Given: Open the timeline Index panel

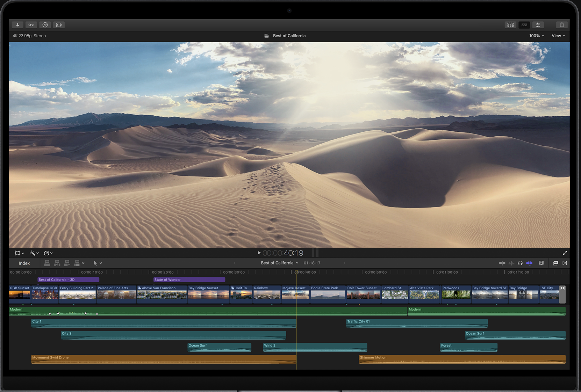Looking at the screenshot, I should click(x=24, y=263).
